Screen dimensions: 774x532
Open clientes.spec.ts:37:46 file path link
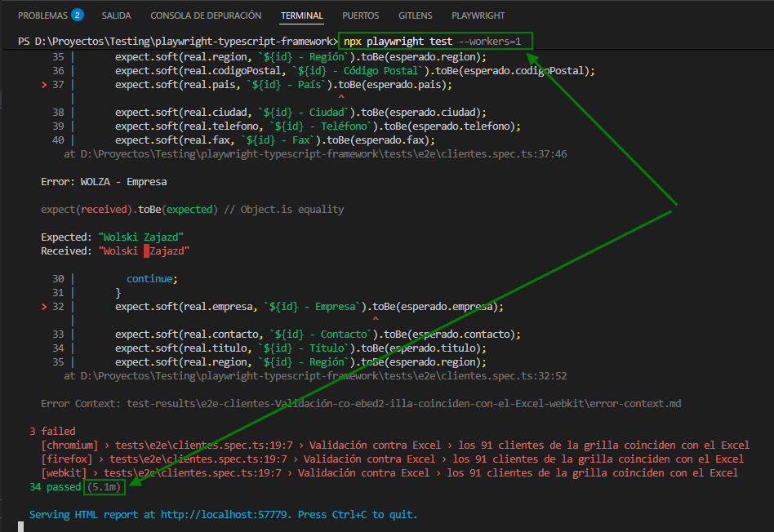coord(323,154)
